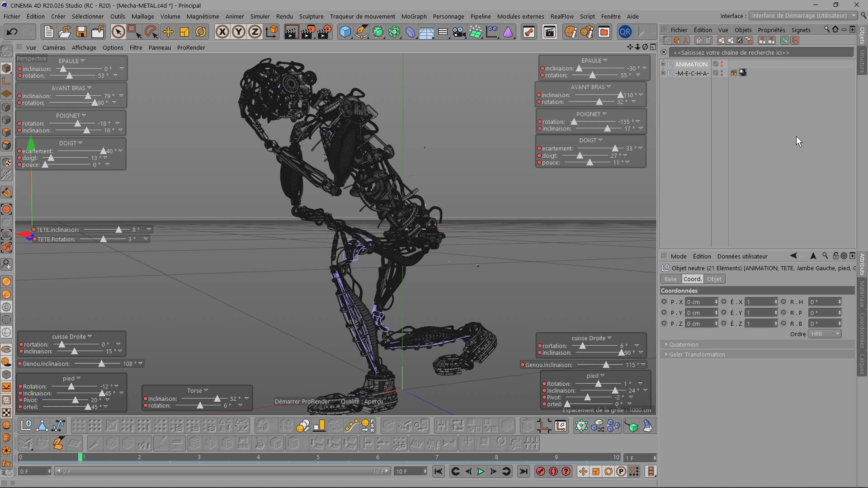Go to start of animation
Viewport: 868px width, 488px height.
438,472
